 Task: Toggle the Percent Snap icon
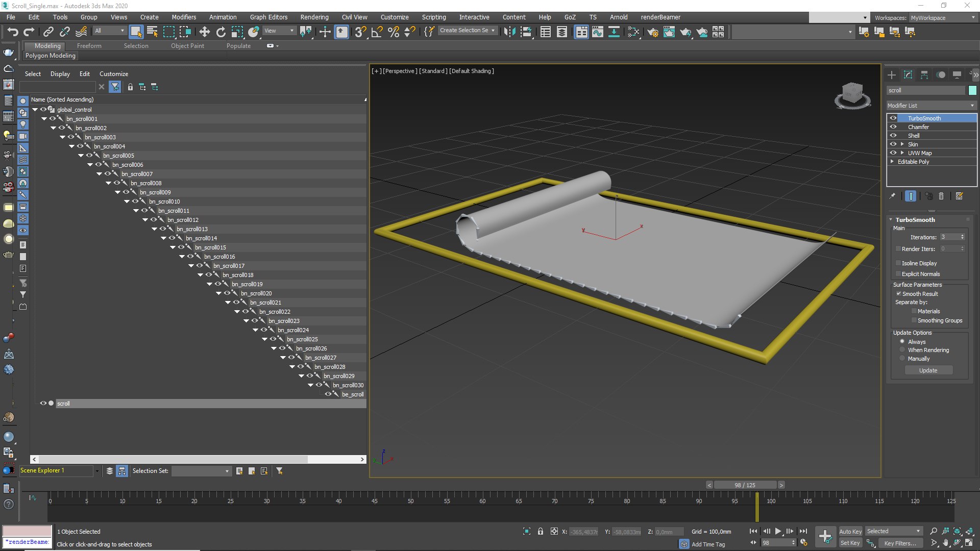pyautogui.click(x=394, y=32)
